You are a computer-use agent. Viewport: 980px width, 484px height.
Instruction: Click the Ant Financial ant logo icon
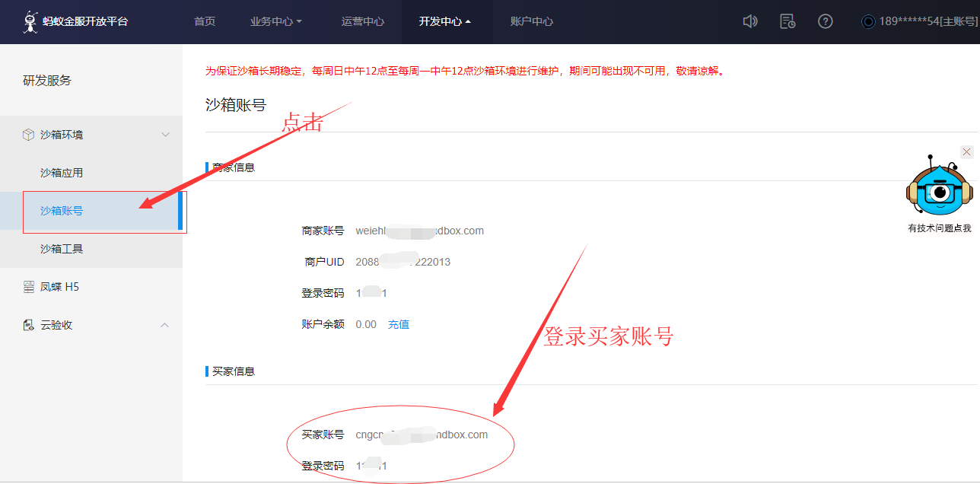pos(30,22)
